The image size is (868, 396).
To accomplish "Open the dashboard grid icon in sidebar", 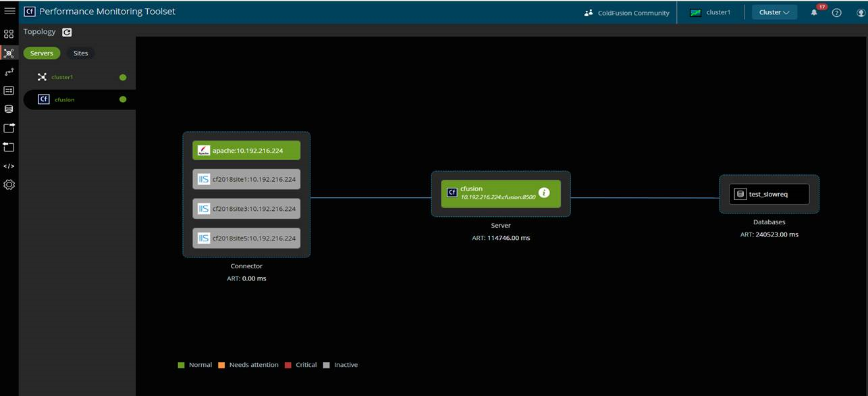I will [9, 34].
